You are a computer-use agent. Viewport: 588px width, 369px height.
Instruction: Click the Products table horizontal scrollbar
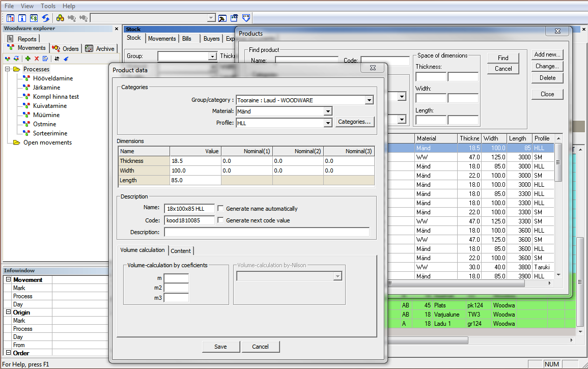[455, 283]
